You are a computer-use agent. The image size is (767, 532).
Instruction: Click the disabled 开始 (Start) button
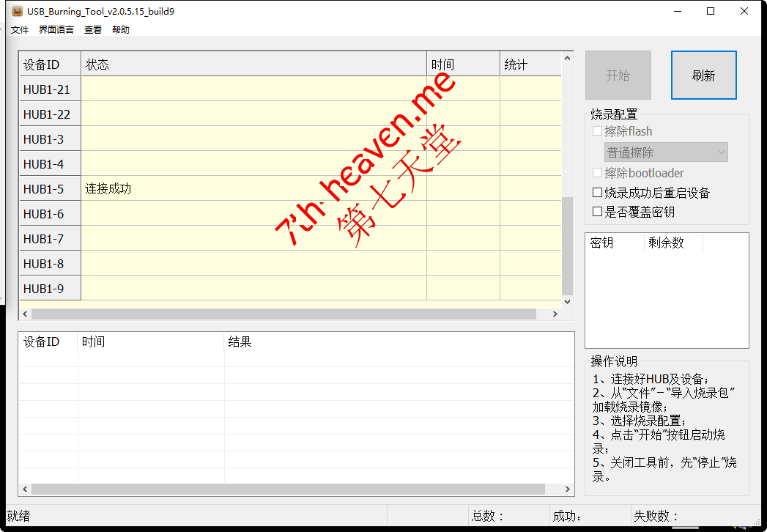[617, 75]
